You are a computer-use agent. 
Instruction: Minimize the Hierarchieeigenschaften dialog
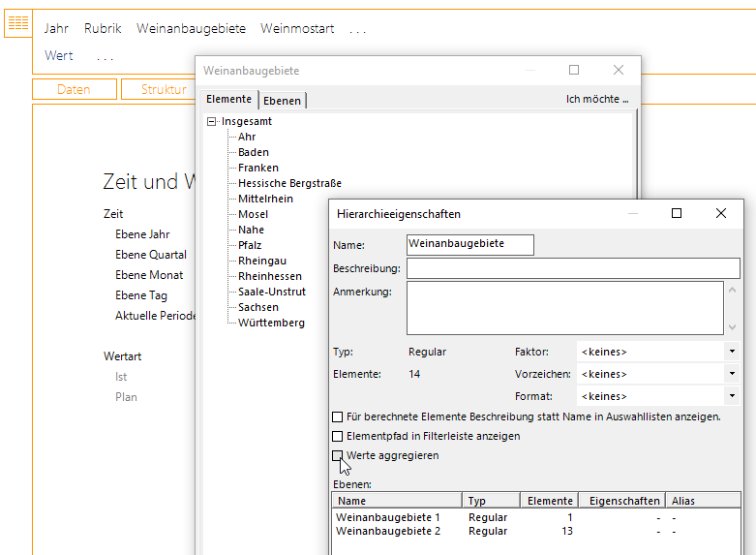[632, 213]
